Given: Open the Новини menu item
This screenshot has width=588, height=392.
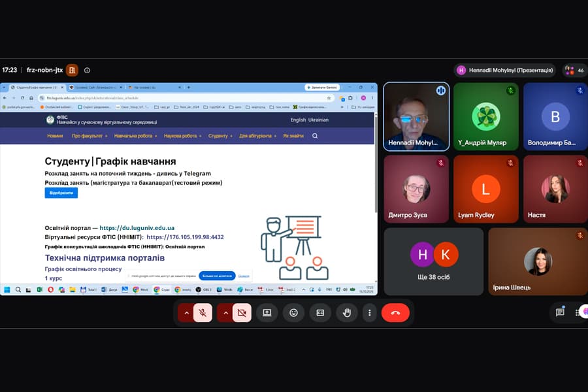Looking at the screenshot, I should (55, 136).
